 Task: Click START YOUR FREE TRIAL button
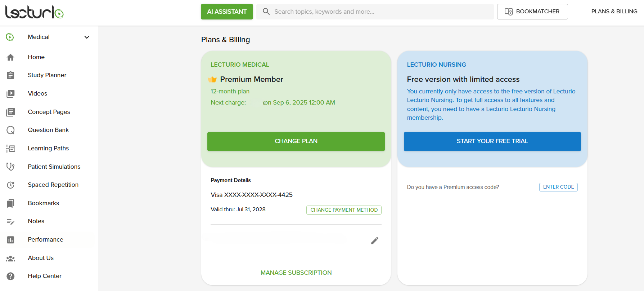point(492,141)
